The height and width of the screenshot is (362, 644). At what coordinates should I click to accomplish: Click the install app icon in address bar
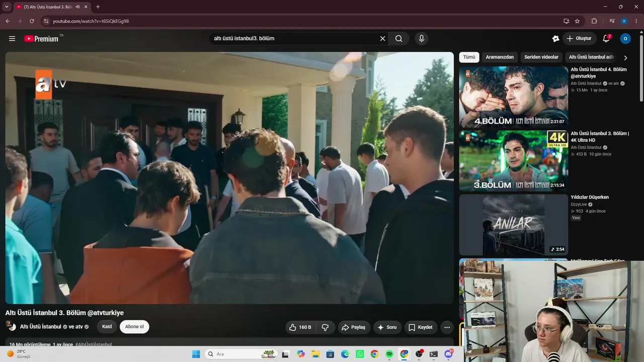point(566,21)
